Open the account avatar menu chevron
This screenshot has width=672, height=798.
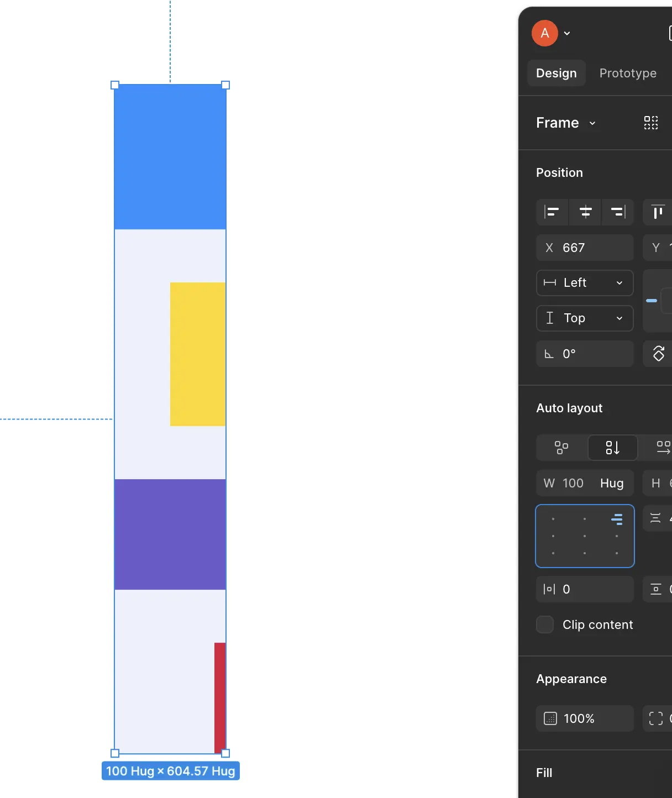[567, 33]
